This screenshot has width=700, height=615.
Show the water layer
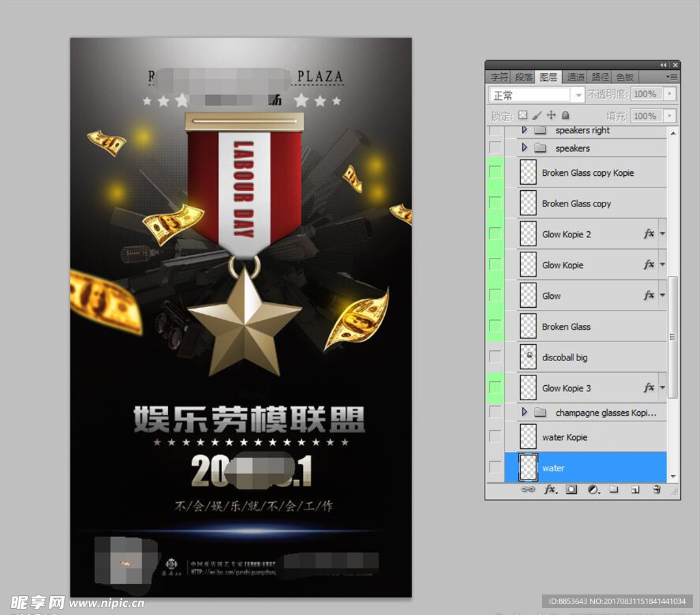495,467
